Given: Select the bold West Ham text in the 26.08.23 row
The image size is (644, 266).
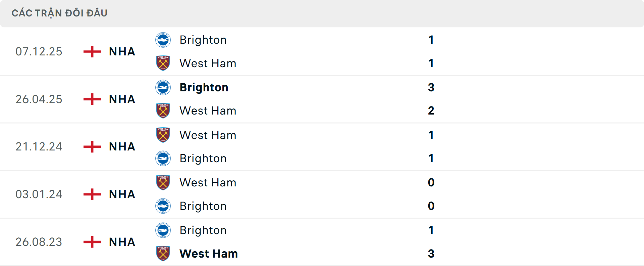Looking at the screenshot, I should (209, 254).
